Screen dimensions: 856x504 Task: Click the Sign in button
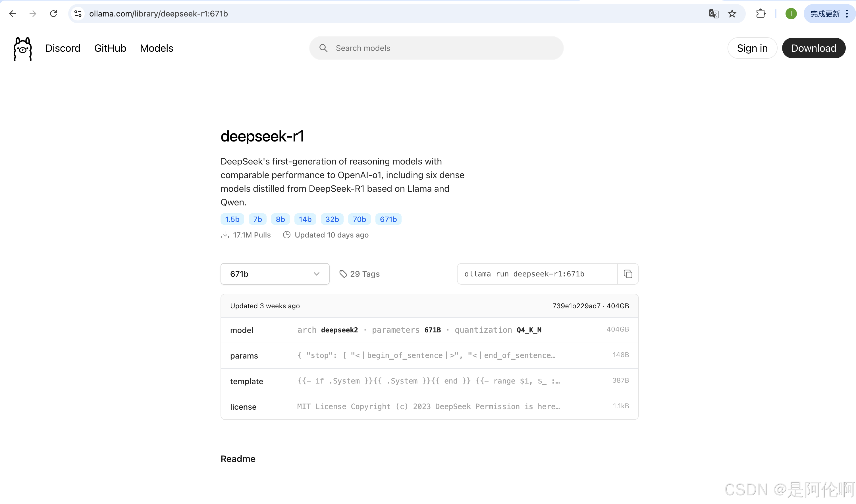pos(752,48)
